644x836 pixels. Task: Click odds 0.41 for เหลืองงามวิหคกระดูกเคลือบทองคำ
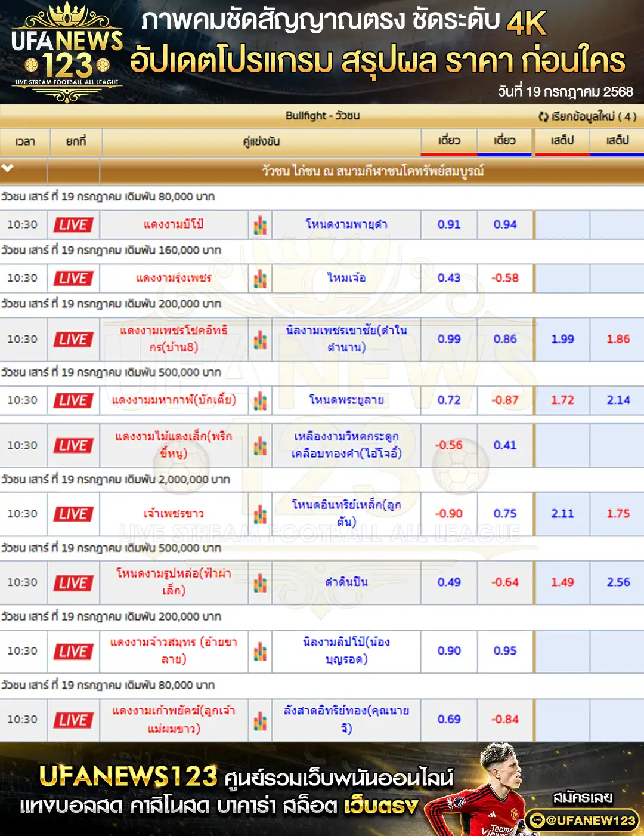504,445
